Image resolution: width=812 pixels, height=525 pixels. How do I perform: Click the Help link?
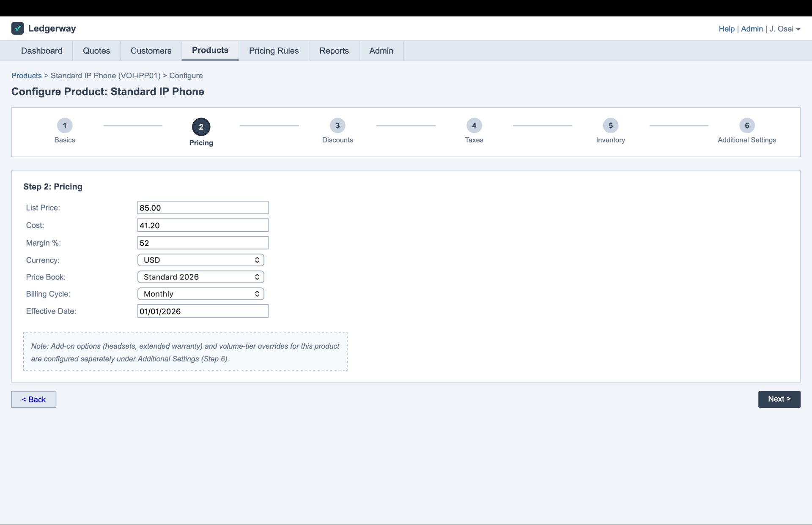point(727,29)
